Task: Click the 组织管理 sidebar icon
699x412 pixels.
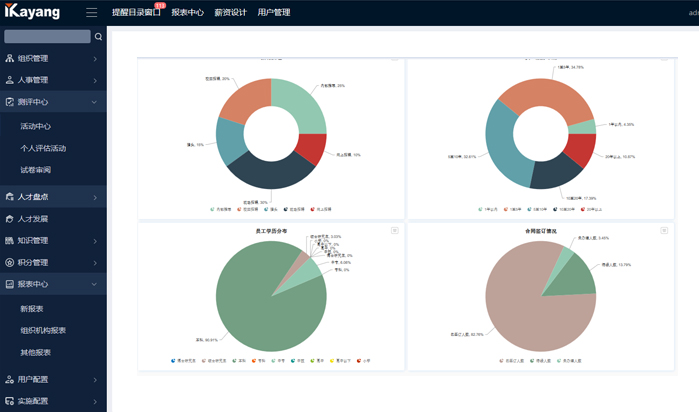Action: [x=10, y=58]
